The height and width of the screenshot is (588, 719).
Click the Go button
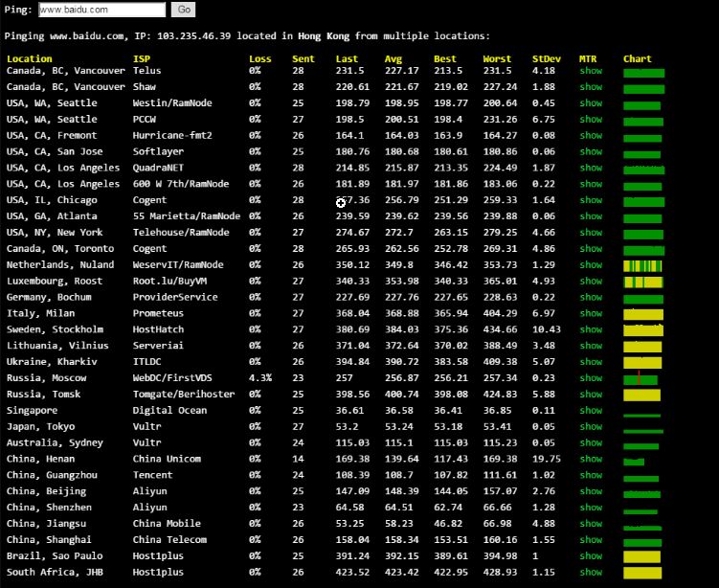(184, 10)
